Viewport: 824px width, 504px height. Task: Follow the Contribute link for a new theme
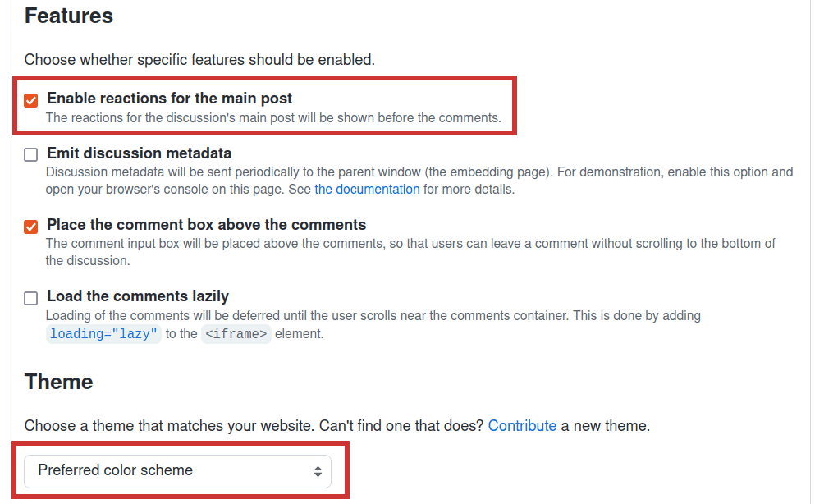pyautogui.click(x=522, y=426)
